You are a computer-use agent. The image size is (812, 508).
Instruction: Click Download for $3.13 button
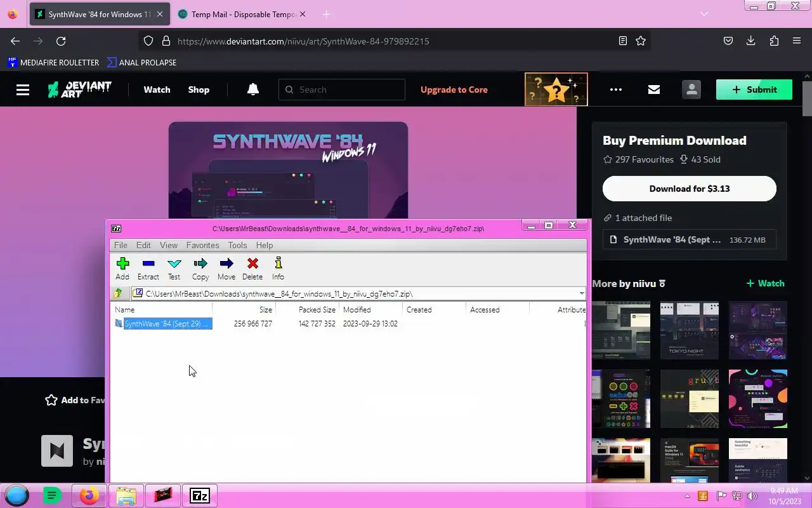[x=690, y=189]
